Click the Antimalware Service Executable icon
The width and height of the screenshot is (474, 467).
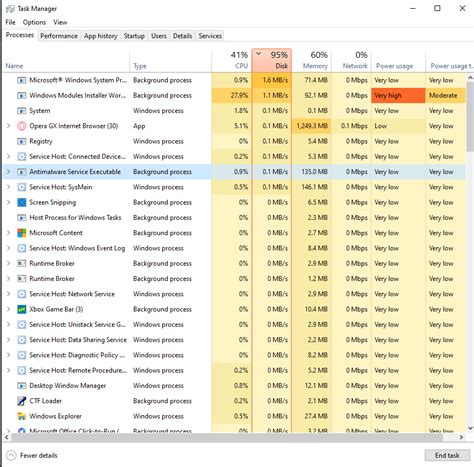pyautogui.click(x=22, y=172)
